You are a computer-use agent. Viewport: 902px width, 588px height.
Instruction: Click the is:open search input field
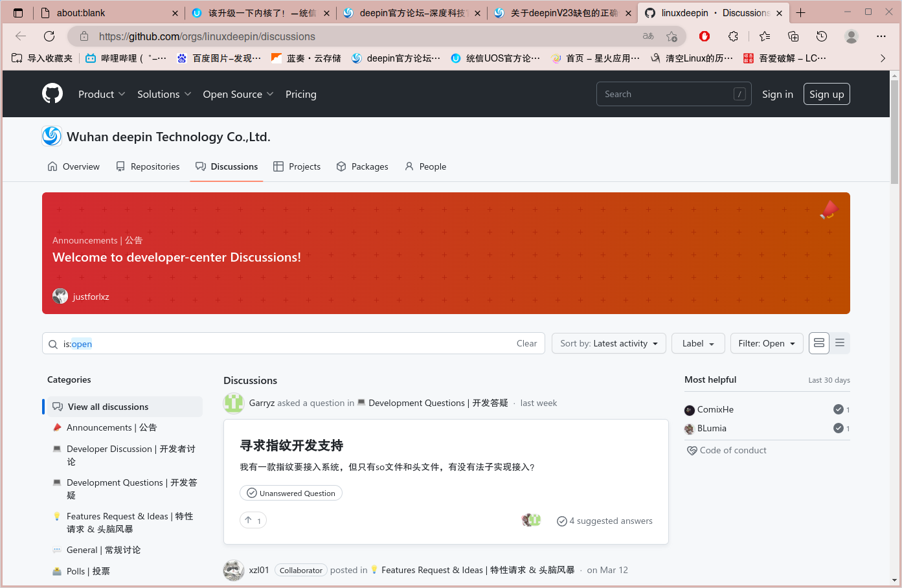click(x=259, y=343)
